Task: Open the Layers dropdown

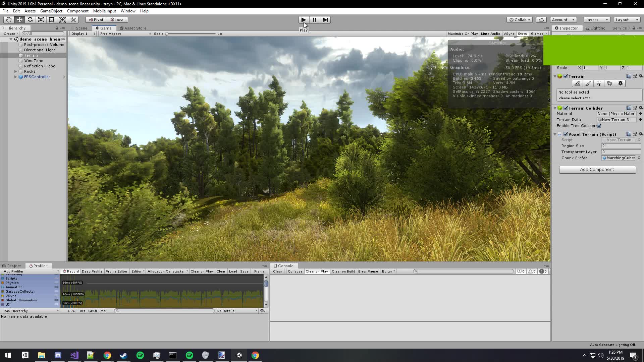Action: point(596,19)
